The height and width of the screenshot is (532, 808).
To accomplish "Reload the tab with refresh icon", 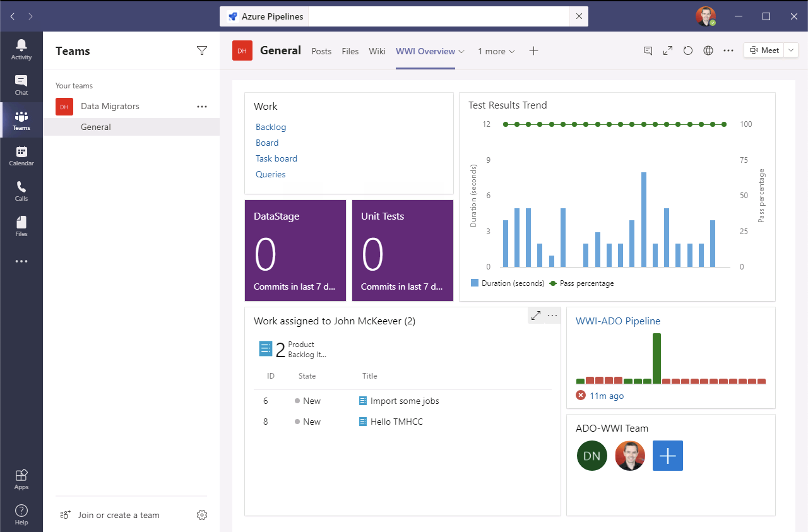I will coord(688,51).
